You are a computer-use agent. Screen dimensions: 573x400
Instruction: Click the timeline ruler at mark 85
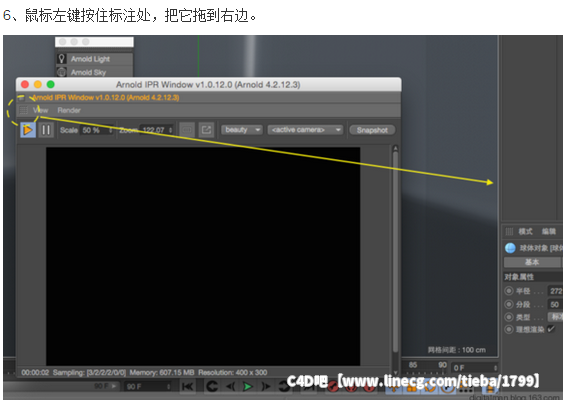click(x=413, y=365)
